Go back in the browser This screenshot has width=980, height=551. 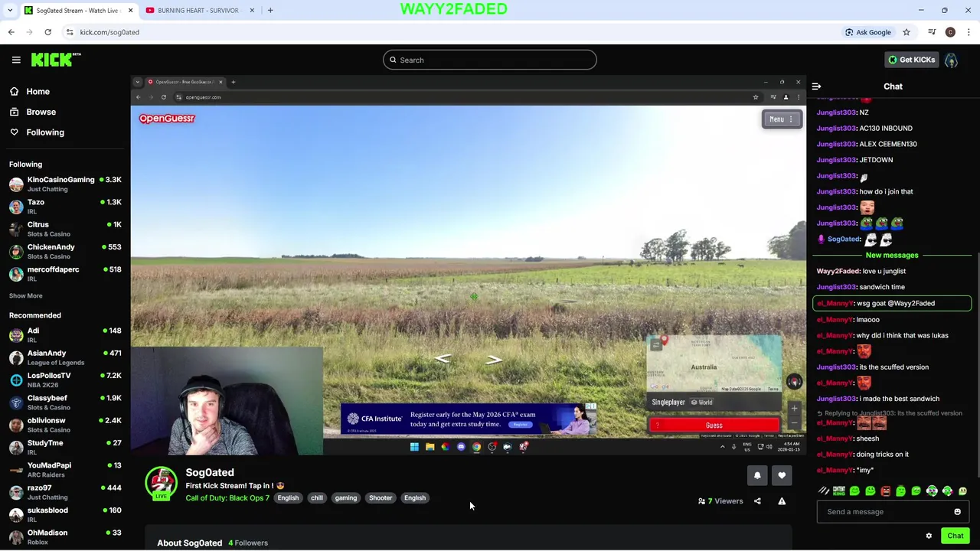click(x=11, y=32)
